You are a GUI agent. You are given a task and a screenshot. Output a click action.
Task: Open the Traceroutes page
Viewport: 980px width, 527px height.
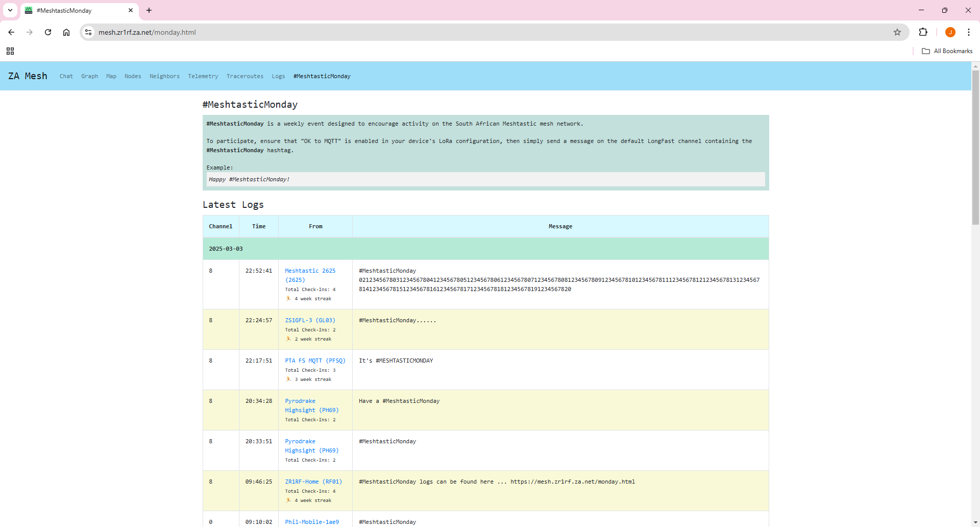245,76
